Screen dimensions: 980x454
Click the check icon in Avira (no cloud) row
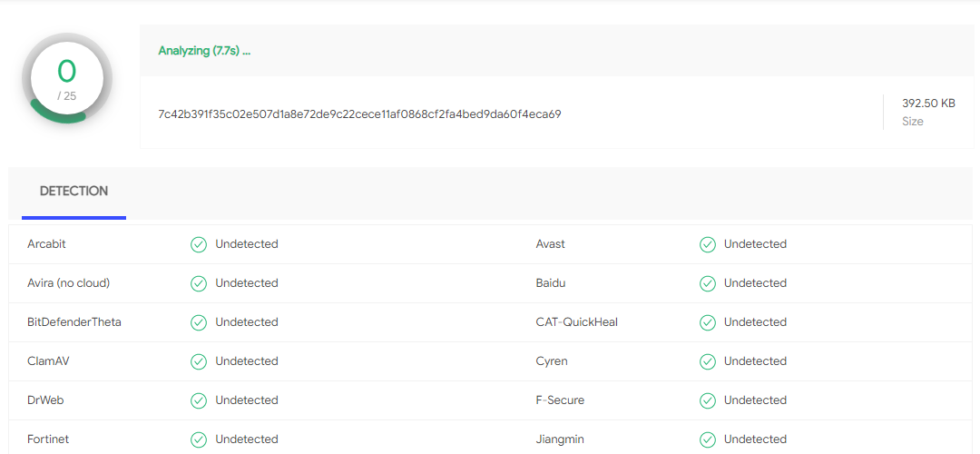point(199,283)
